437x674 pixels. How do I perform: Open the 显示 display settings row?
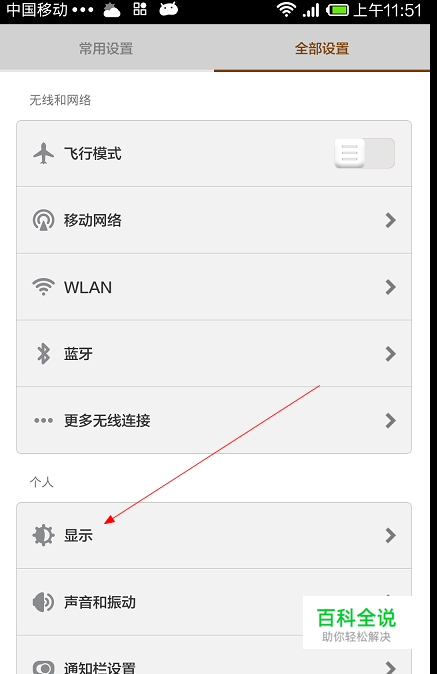click(214, 536)
